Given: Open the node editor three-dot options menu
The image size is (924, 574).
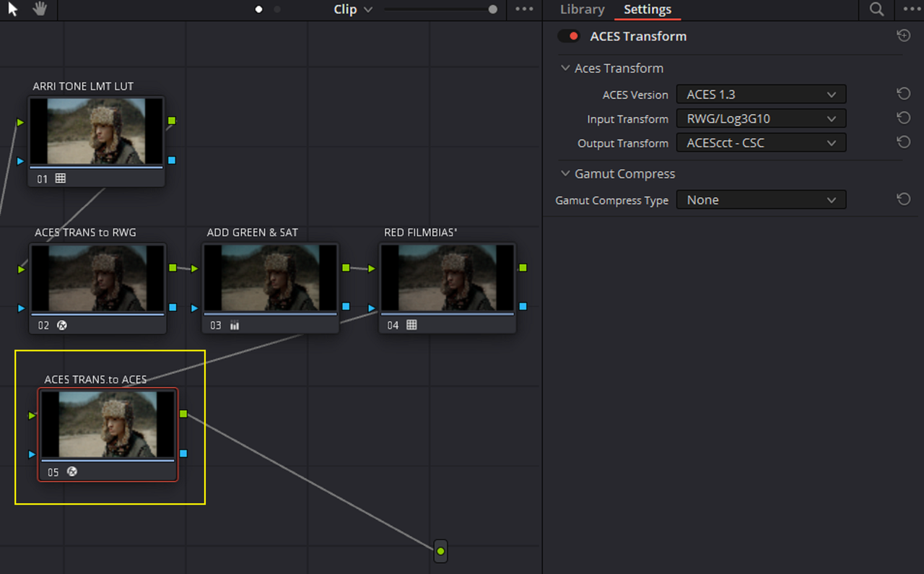Looking at the screenshot, I should [524, 9].
